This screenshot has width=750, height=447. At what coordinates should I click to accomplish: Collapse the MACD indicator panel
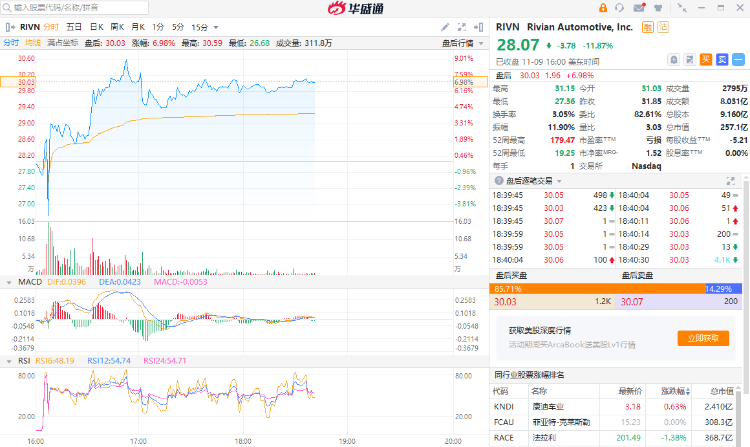(9, 283)
